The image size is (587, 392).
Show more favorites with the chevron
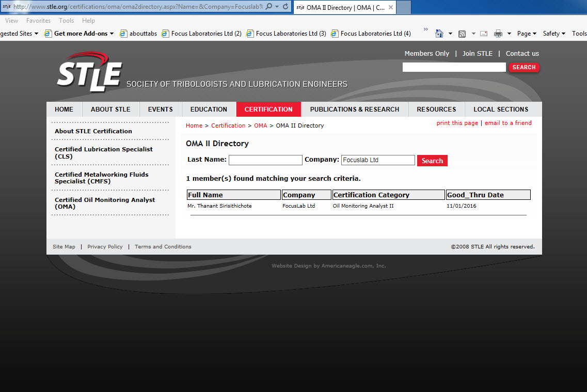pyautogui.click(x=425, y=29)
